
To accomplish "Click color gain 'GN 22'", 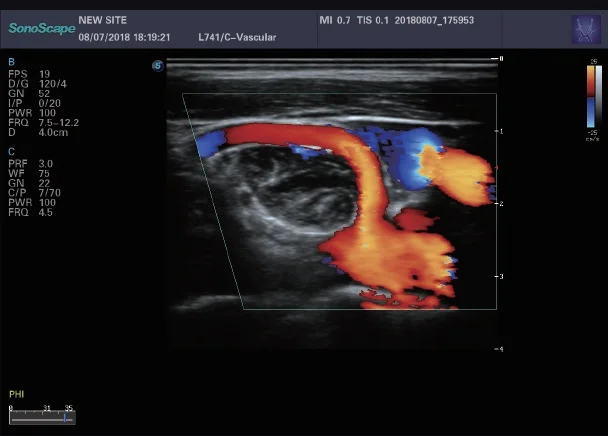I will tap(29, 183).
